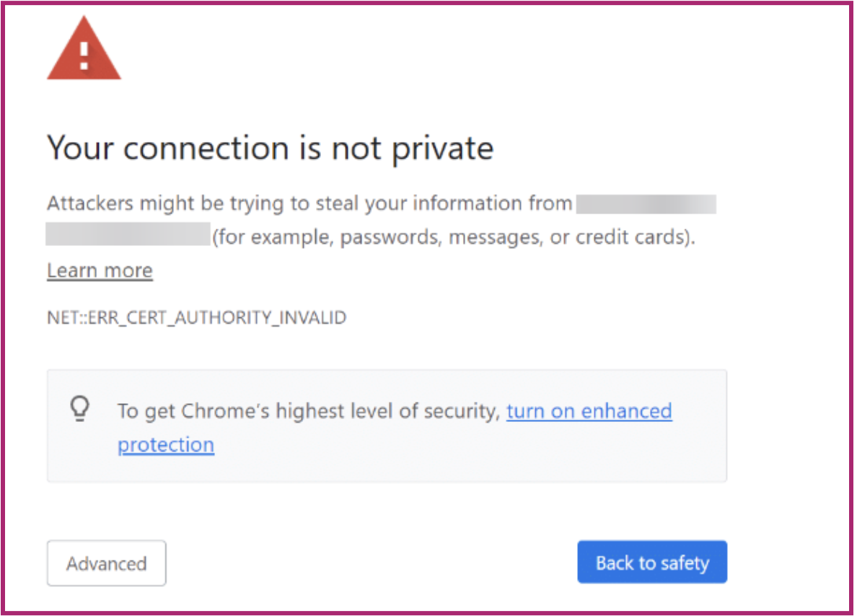Viewport: 857px width, 616px height.
Task: Open the Learn more link
Action: point(100,270)
